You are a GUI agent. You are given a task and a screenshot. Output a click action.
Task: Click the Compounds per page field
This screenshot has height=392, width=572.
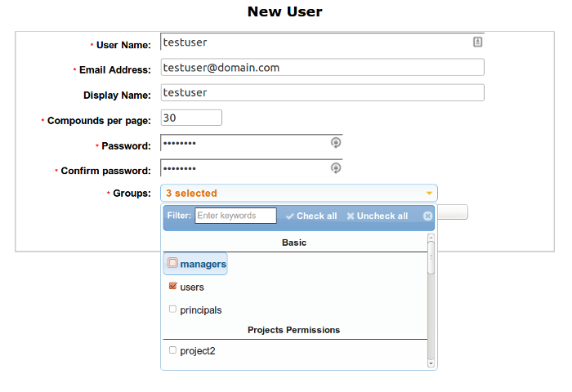[191, 118]
